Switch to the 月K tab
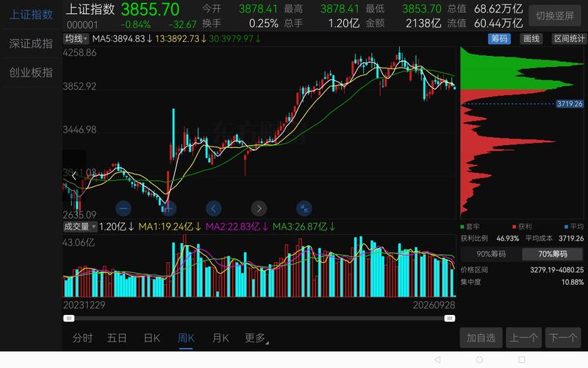Image resolution: width=588 pixels, height=368 pixels. point(220,338)
